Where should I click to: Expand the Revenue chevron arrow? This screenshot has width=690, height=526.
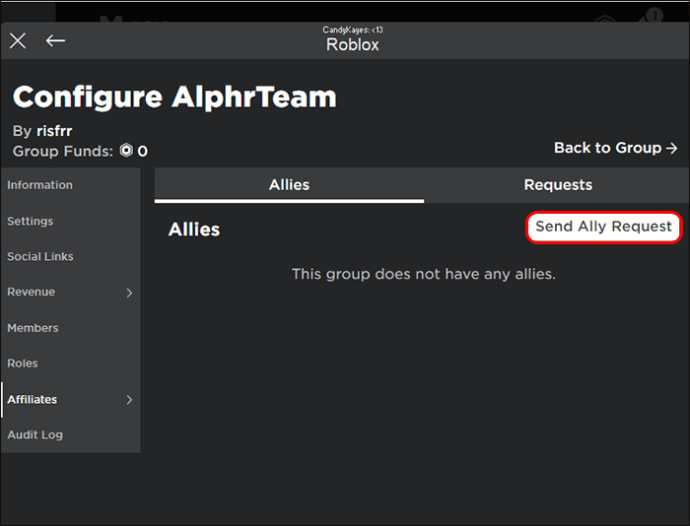pyautogui.click(x=129, y=293)
